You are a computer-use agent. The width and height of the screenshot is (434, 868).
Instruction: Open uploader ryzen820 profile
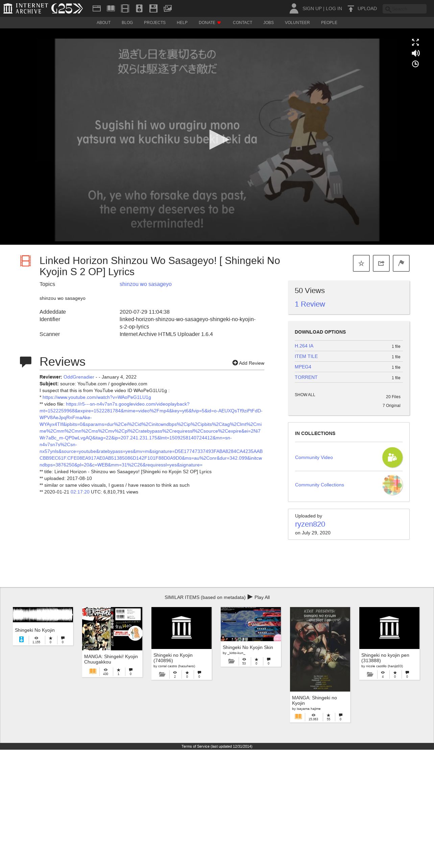tap(310, 524)
